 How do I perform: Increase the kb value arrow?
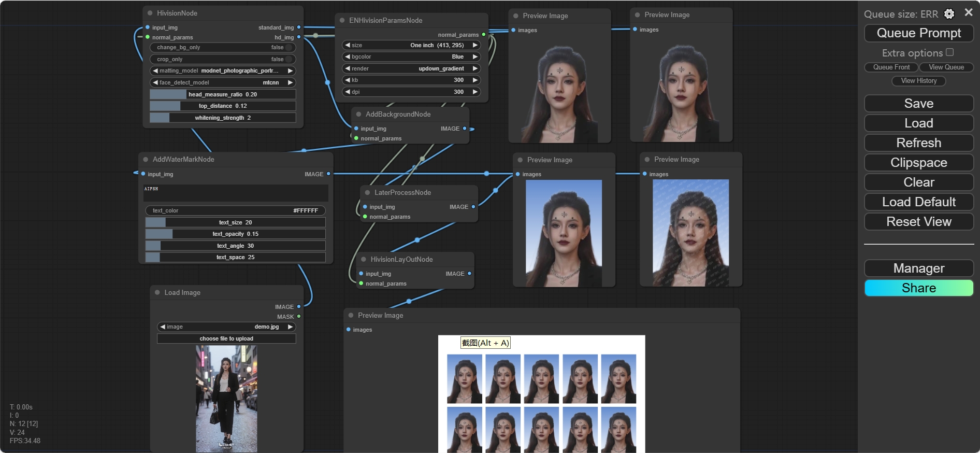(475, 80)
